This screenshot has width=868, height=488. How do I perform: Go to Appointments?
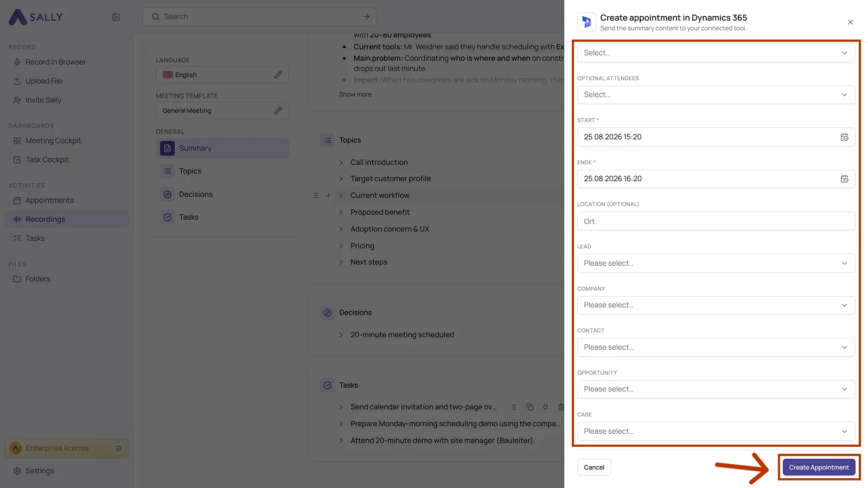[43, 201]
